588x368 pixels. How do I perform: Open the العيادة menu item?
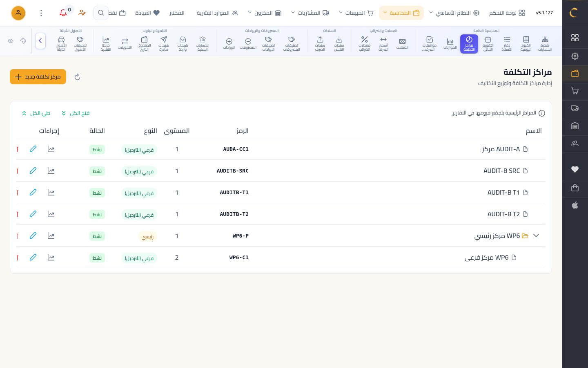[x=147, y=13]
